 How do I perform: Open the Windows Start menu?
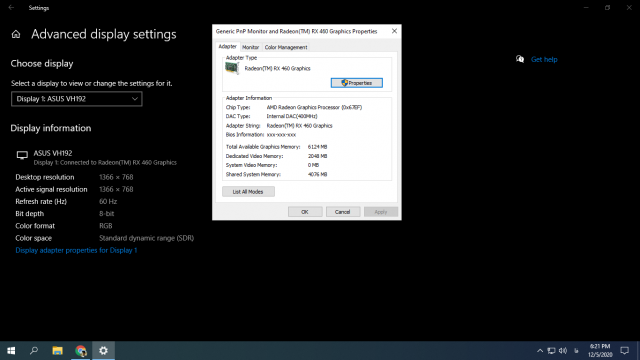[x=11, y=351]
